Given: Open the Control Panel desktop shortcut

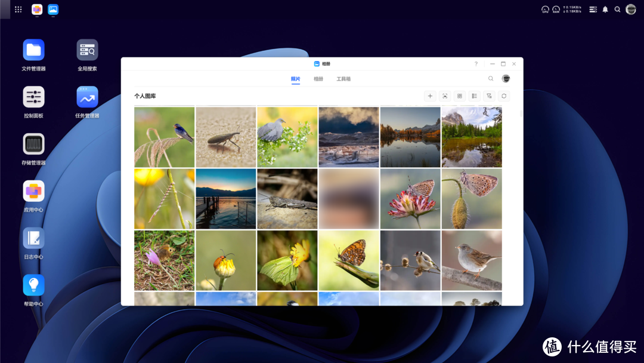Looking at the screenshot, I should click(x=33, y=97).
